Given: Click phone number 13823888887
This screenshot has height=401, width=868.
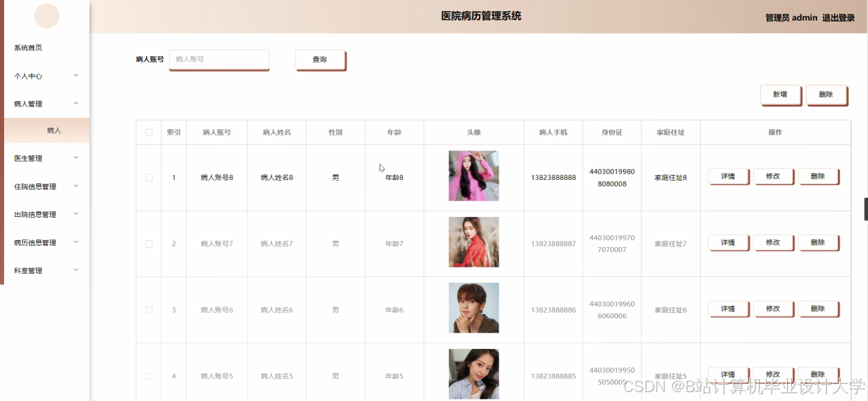Looking at the screenshot, I should tap(553, 244).
